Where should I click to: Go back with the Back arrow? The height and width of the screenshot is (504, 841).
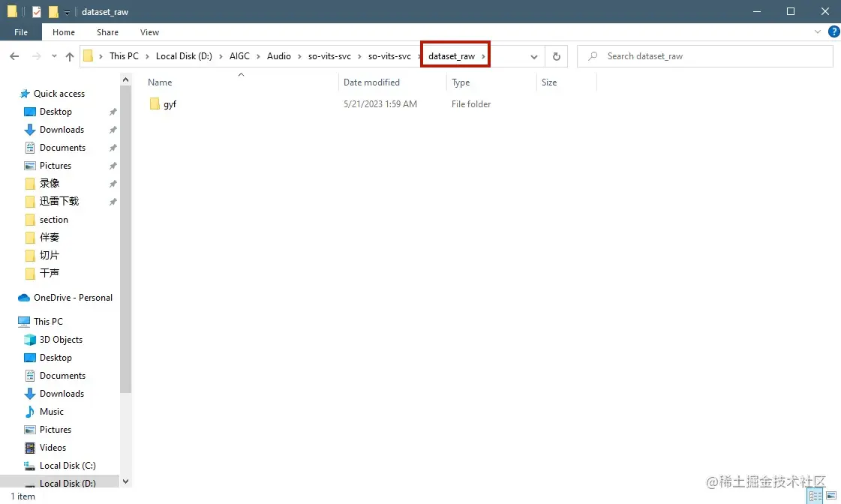(x=14, y=56)
